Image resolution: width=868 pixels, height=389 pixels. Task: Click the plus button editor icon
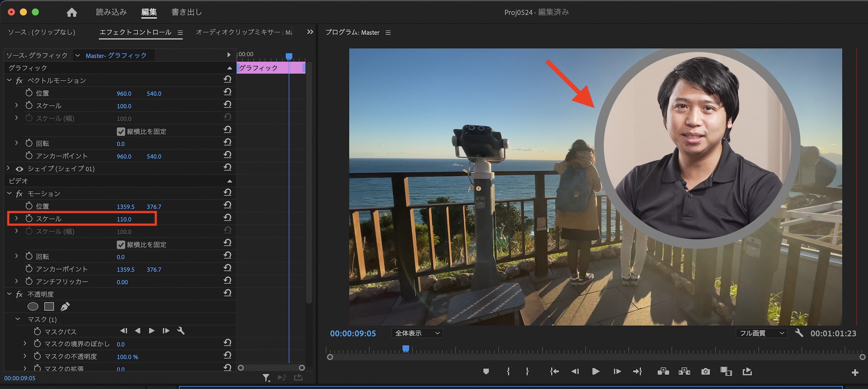855,373
